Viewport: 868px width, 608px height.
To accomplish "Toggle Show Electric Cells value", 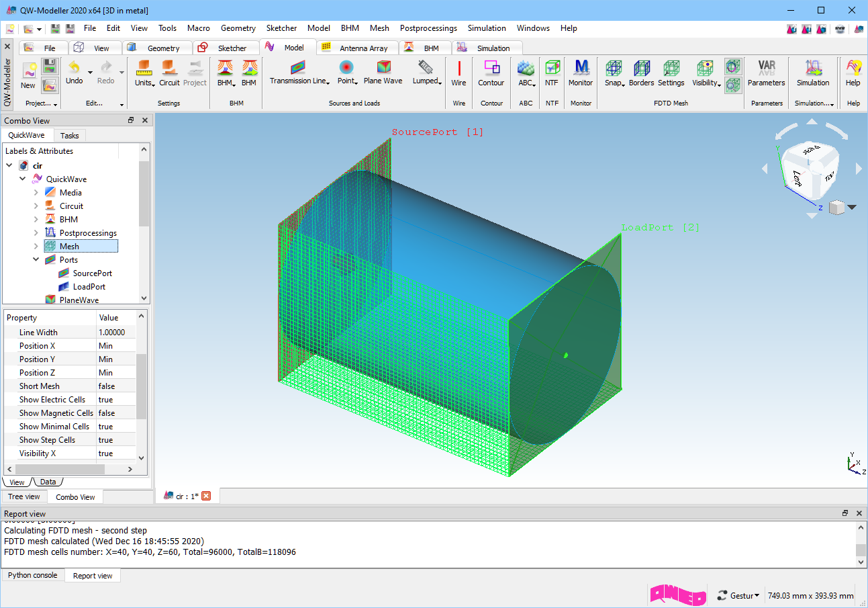I will pos(116,400).
